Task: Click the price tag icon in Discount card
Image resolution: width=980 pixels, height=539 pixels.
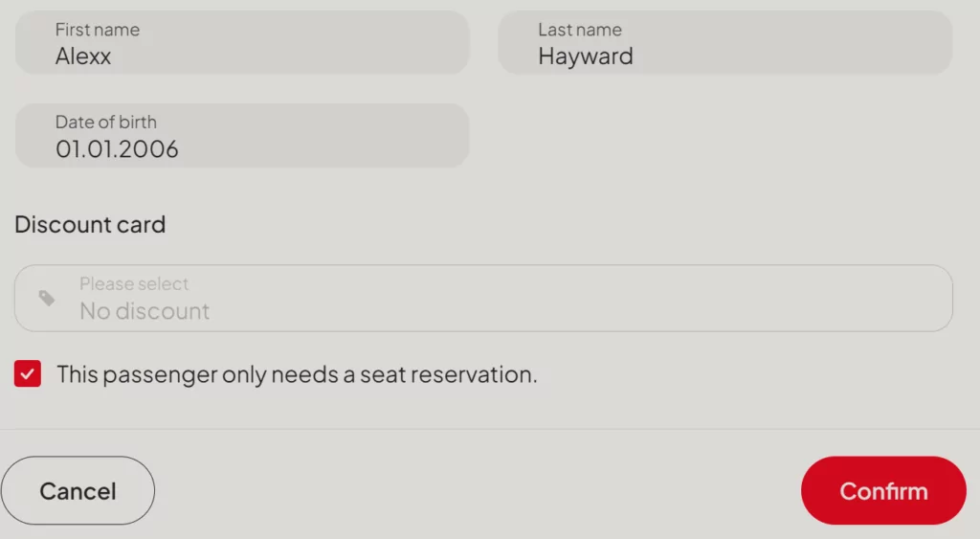Action: click(47, 299)
